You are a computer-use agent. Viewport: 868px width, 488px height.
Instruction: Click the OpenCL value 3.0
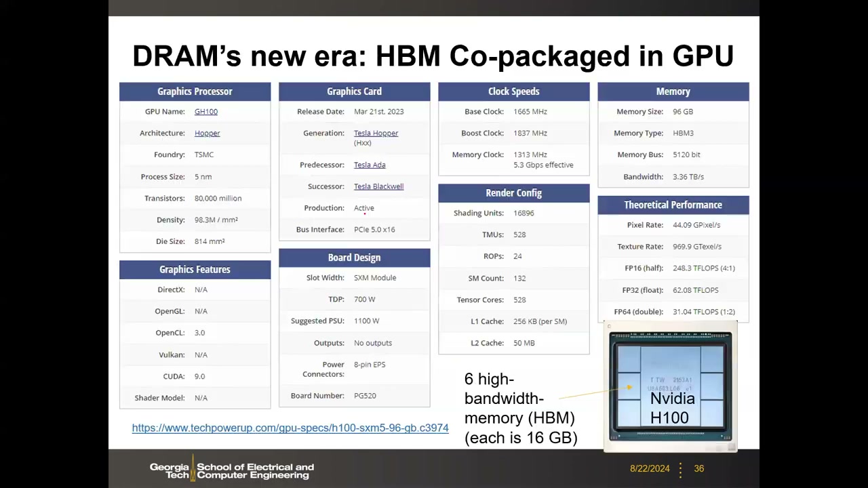pos(199,333)
